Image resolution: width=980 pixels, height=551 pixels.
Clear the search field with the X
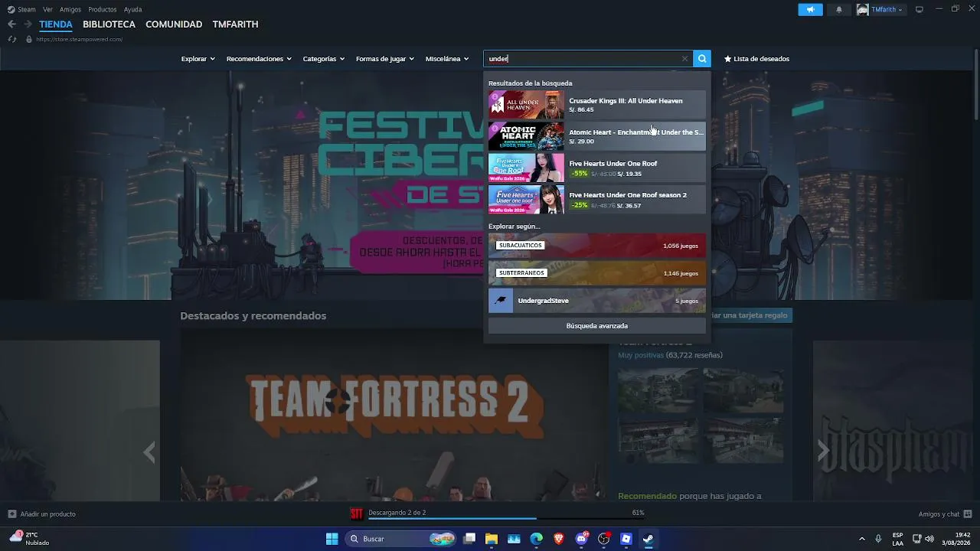pos(684,59)
